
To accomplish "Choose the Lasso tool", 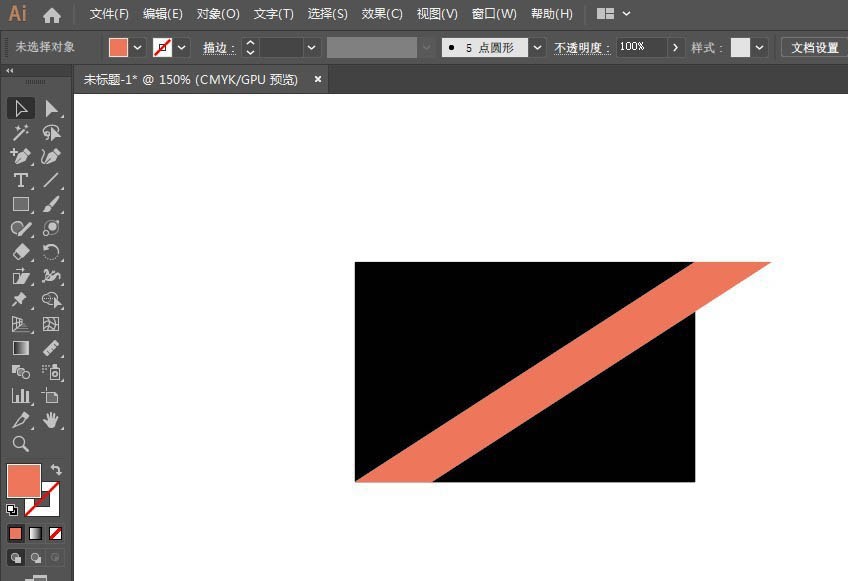I will (51, 133).
